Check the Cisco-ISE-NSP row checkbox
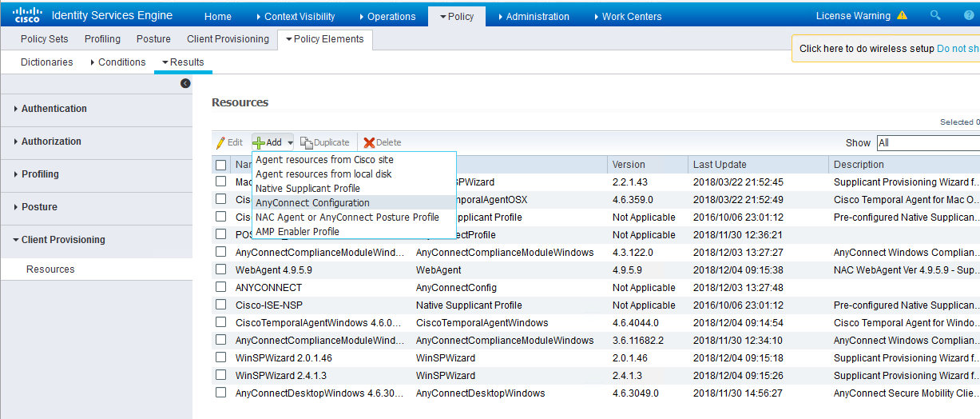 (x=220, y=305)
